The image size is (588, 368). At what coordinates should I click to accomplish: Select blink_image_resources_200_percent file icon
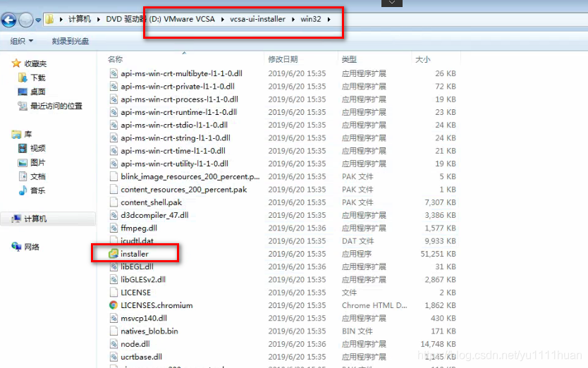coord(114,177)
